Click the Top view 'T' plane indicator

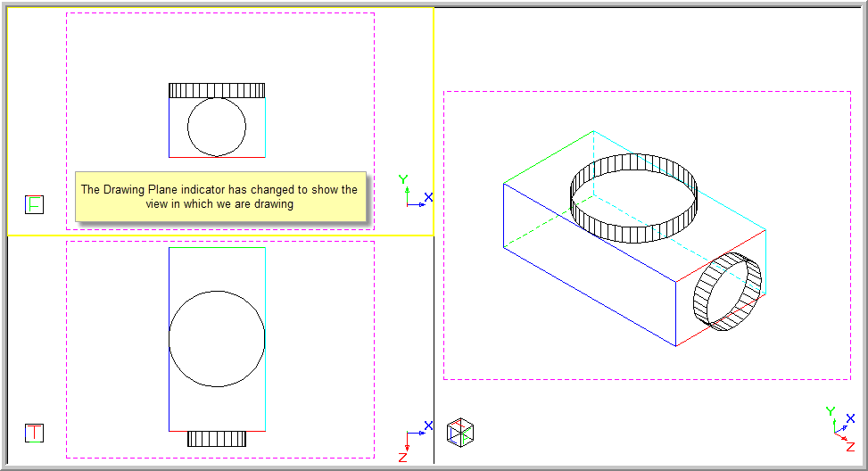(x=34, y=433)
